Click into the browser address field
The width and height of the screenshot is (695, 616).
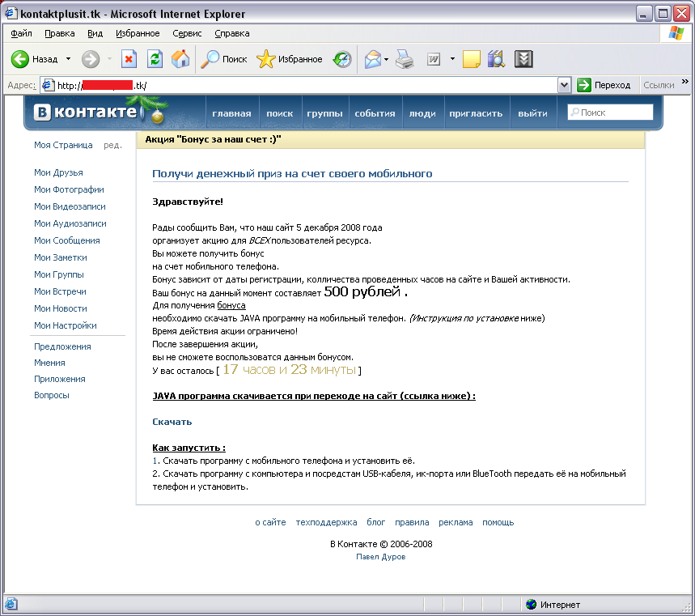[299, 85]
